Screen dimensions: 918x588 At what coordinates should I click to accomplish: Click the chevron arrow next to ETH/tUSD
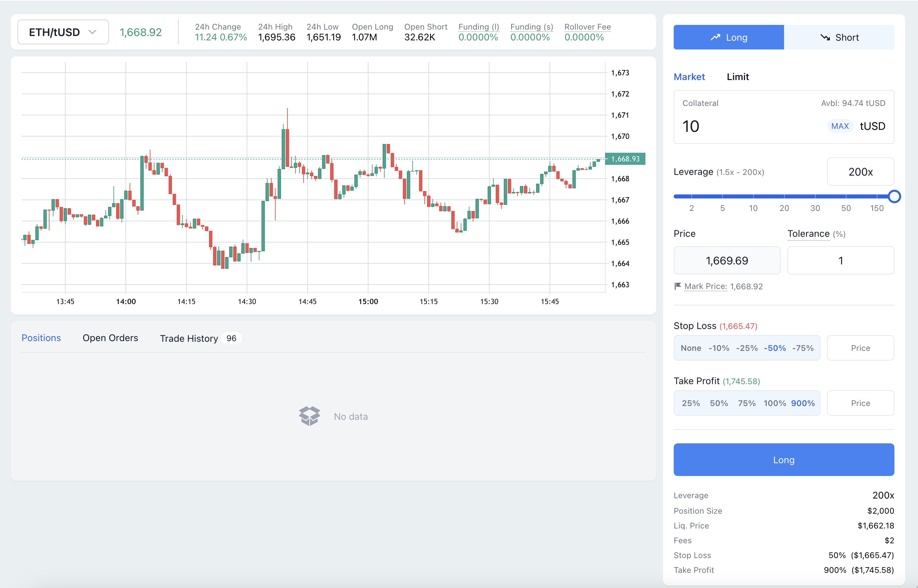[x=93, y=32]
